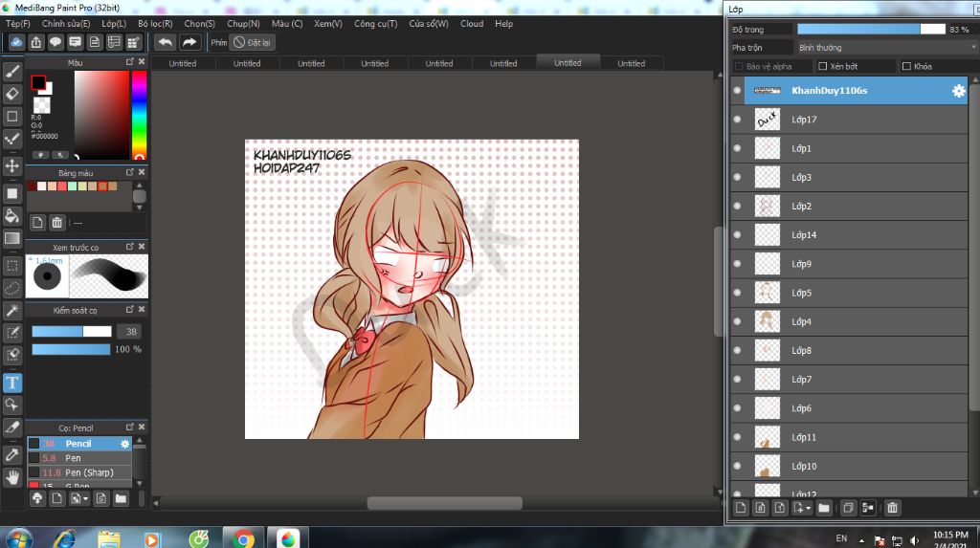Click the cloud save toolbar icon

(16, 42)
